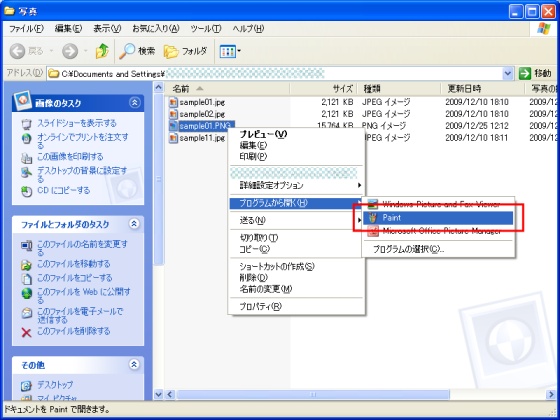Open the Search (検索) toolbar button
560x420 pixels.
[137, 51]
